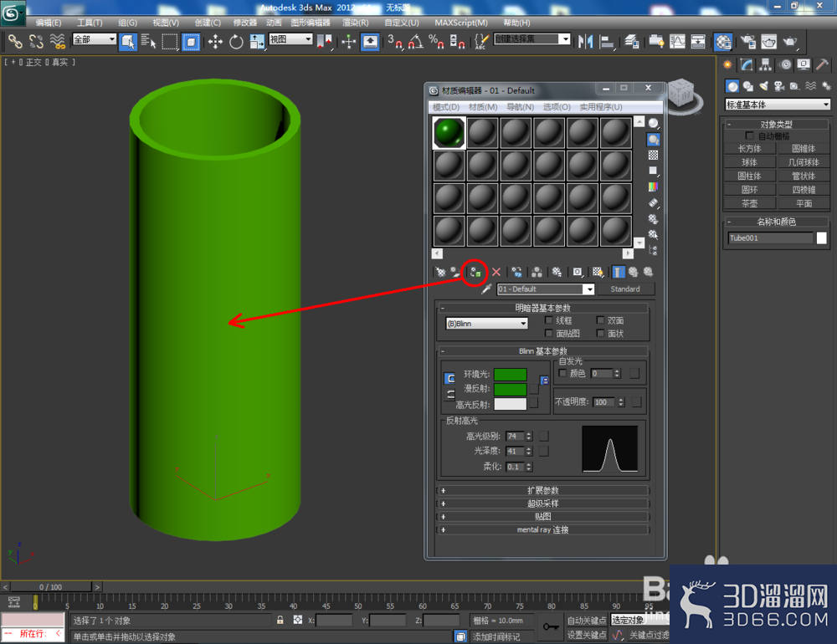837x644 pixels.
Task: Click the Link selection icon
Action: [15, 42]
